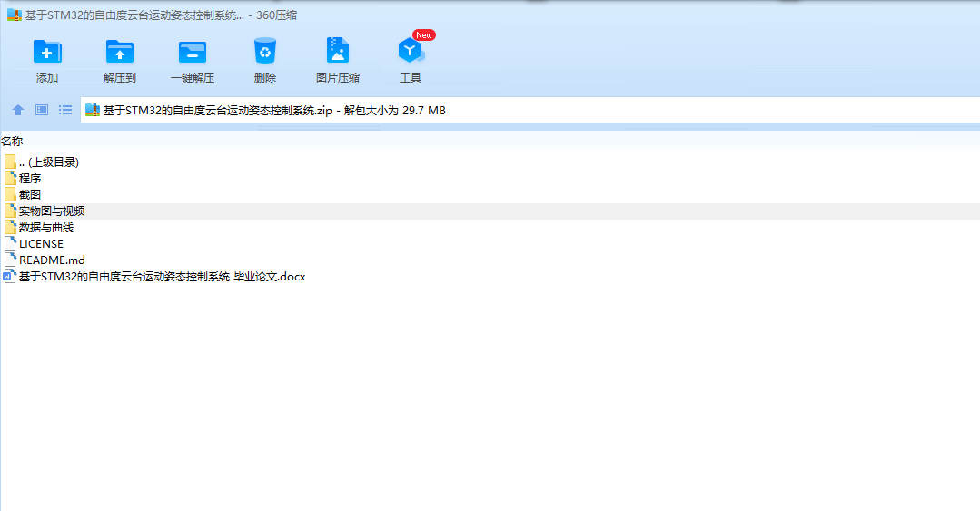Select the 实物图与视频 folder

click(490, 211)
